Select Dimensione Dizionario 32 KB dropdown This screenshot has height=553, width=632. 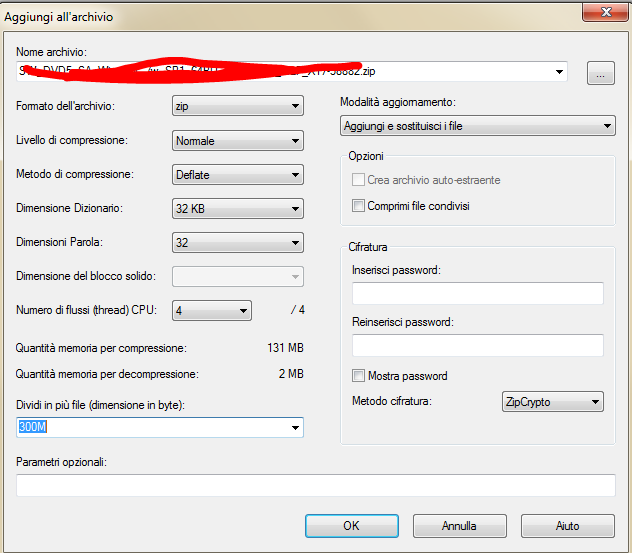(238, 208)
